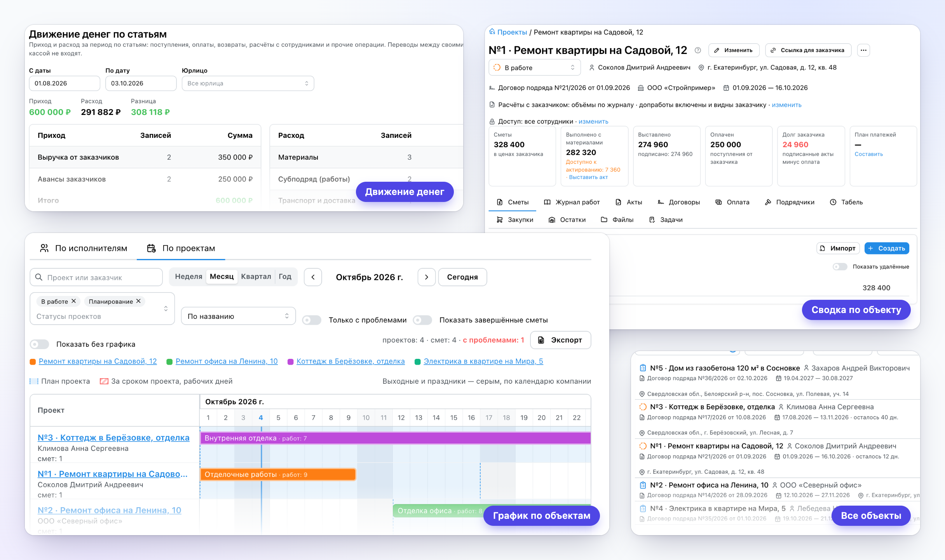Click 'Ссылка для заказчика' button
This screenshot has height=560, width=945.
click(x=808, y=50)
